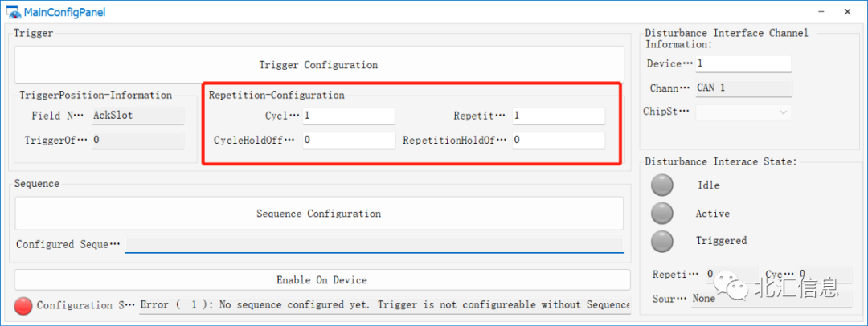Minimize the MainConfigPanel window
Viewport: 868px width, 326px height.
[x=821, y=12]
